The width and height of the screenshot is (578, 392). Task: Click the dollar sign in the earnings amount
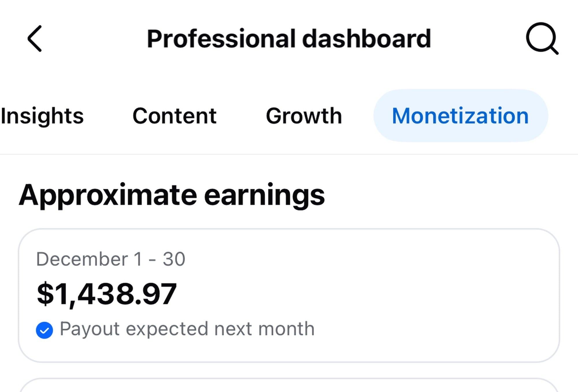pos(45,294)
